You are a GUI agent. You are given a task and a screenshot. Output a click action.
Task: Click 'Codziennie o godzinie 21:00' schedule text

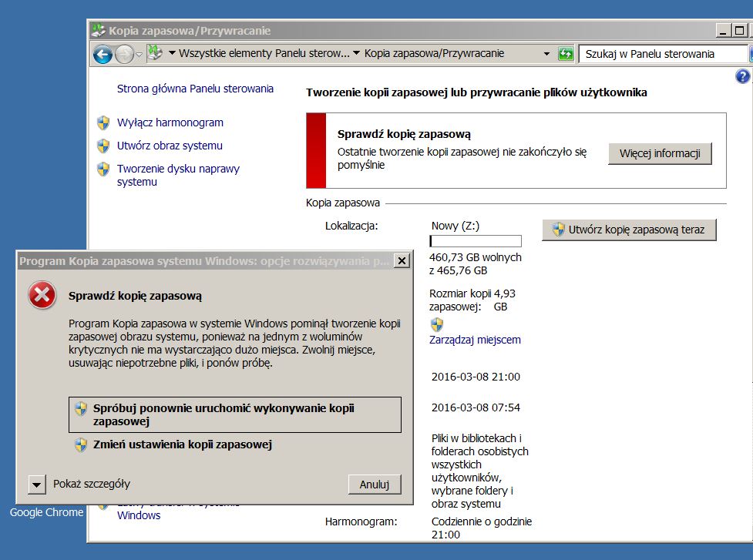point(482,528)
